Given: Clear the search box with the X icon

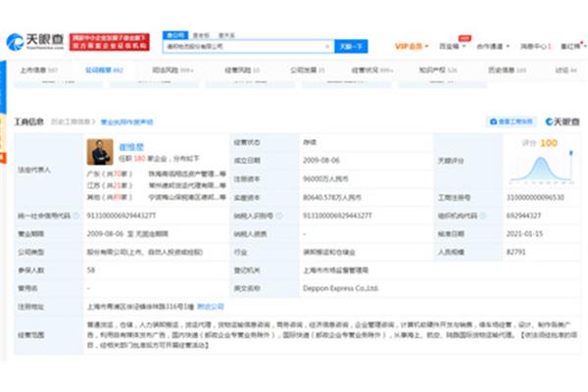Looking at the screenshot, I should (x=327, y=46).
